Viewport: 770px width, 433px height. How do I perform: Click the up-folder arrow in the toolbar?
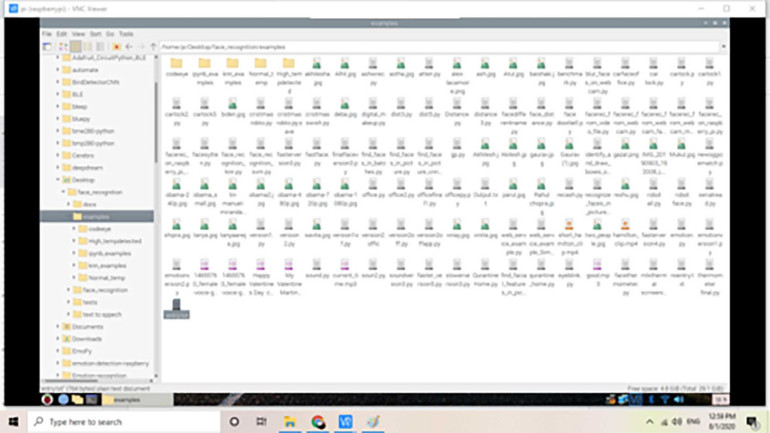(150, 46)
